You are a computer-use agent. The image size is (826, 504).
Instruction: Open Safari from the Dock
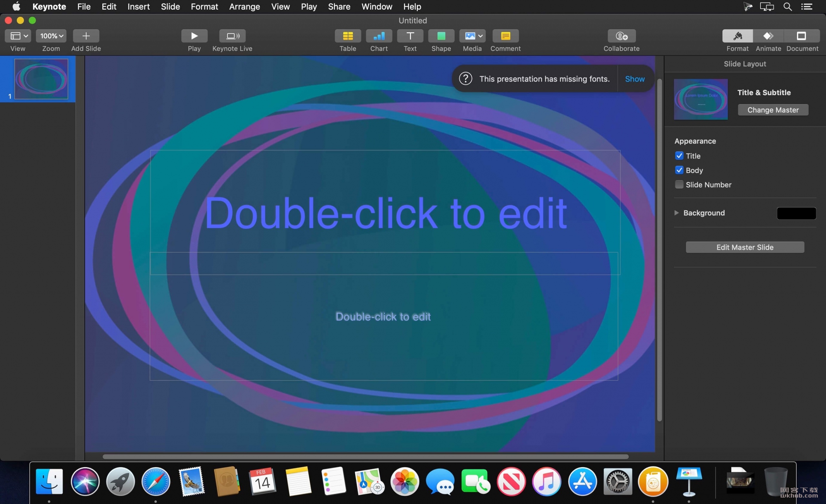[156, 481]
